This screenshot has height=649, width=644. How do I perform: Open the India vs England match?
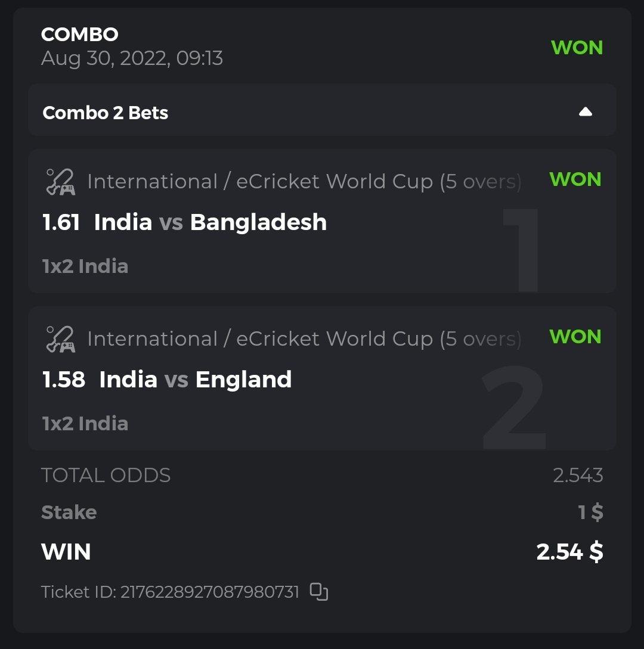pos(196,380)
